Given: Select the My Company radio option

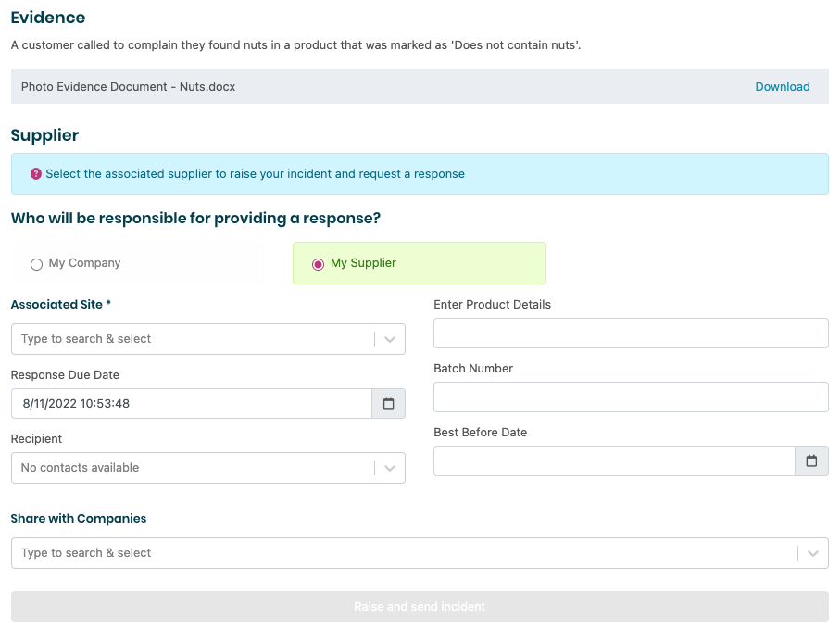Looking at the screenshot, I should (x=37, y=264).
